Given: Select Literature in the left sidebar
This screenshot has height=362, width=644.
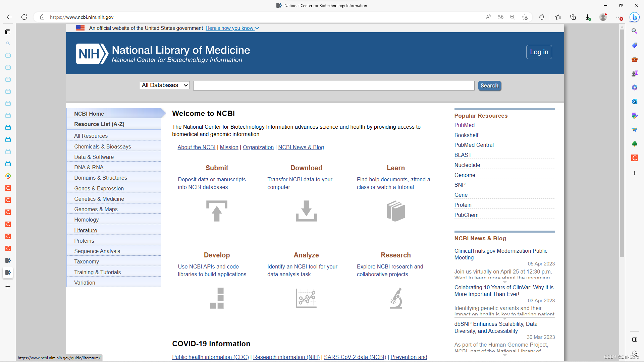Looking at the screenshot, I should click(86, 230).
